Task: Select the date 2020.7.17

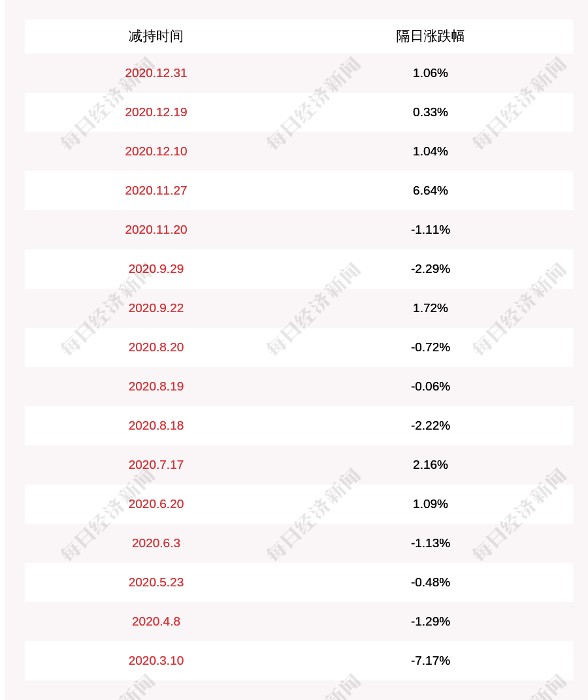Action: pyautogui.click(x=155, y=465)
